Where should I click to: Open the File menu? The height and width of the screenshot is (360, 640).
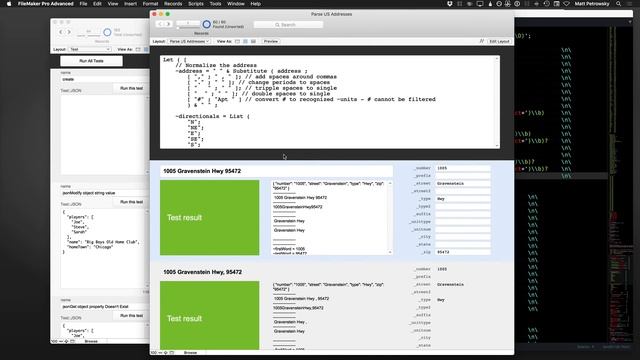click(83, 4)
